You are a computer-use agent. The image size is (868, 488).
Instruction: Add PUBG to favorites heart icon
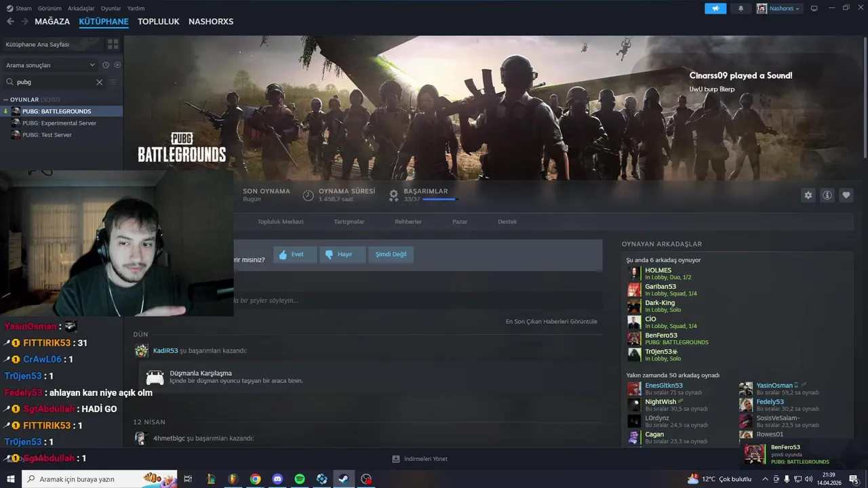pos(846,195)
